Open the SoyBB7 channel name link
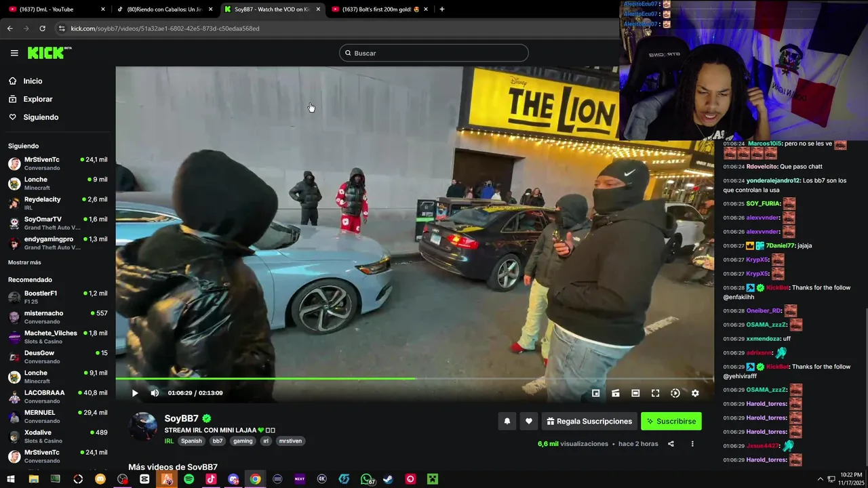 (x=182, y=419)
